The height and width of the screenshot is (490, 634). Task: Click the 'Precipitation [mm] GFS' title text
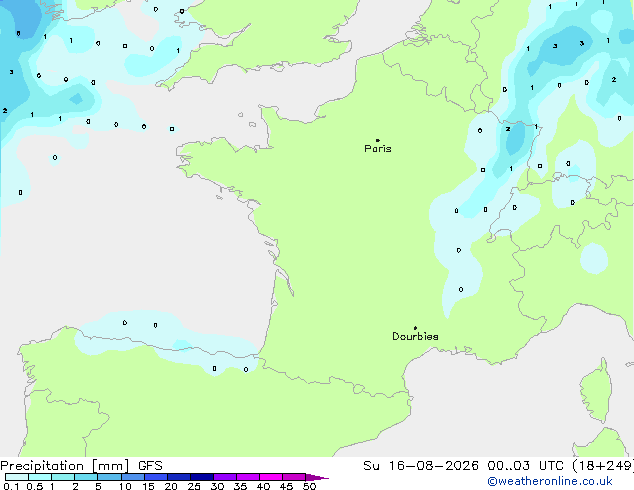coord(81,466)
